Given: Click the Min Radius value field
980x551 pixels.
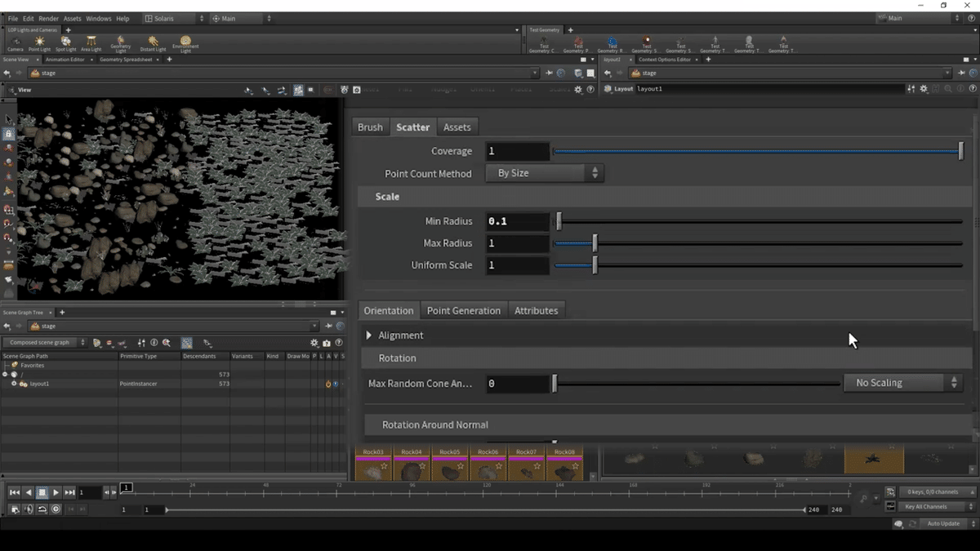Looking at the screenshot, I should click(x=517, y=221).
